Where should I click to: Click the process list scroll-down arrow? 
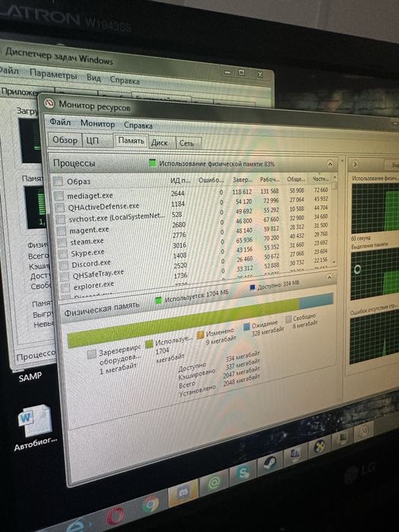pyautogui.click(x=334, y=262)
